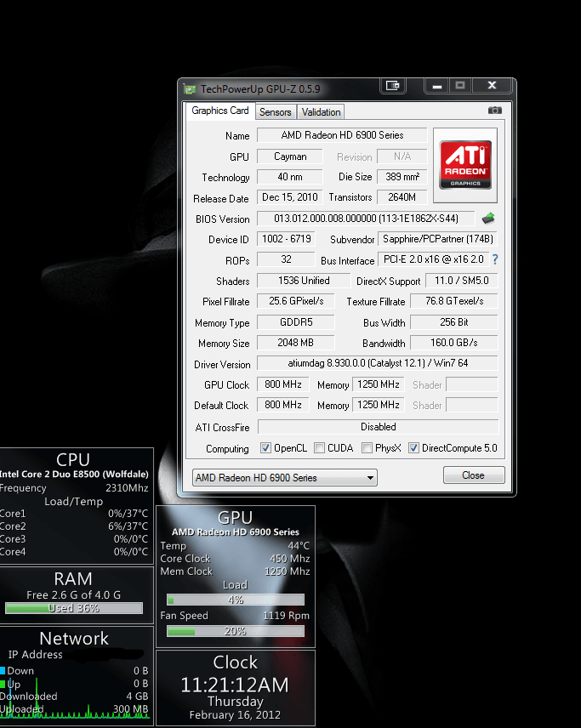Click the CPU widget heading
The image size is (581, 728).
coord(73,459)
